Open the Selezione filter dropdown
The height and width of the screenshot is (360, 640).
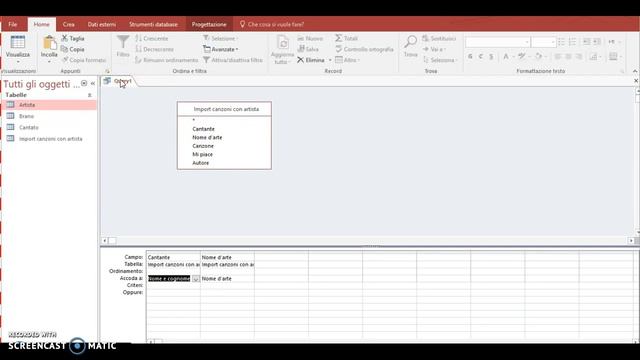click(221, 38)
